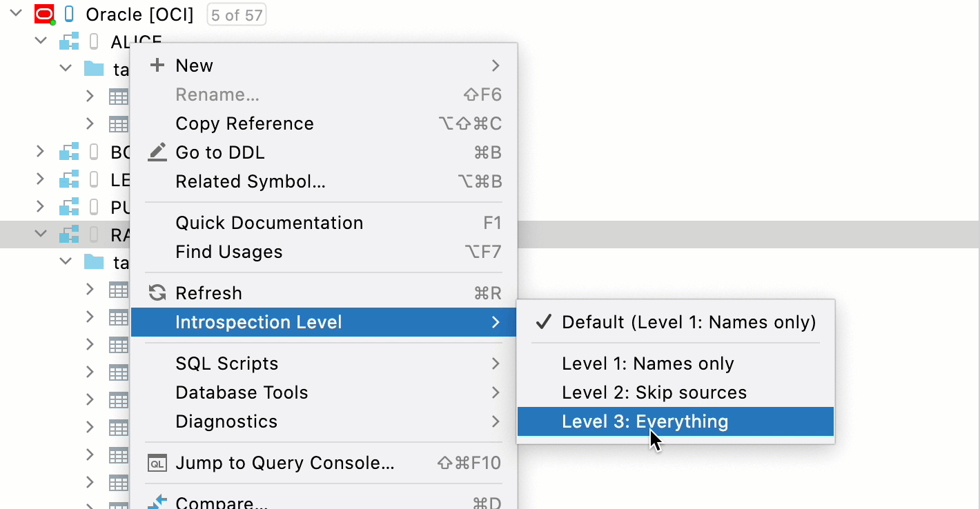Click the Refresh arrows icon
The height and width of the screenshot is (509, 980).
(x=157, y=293)
